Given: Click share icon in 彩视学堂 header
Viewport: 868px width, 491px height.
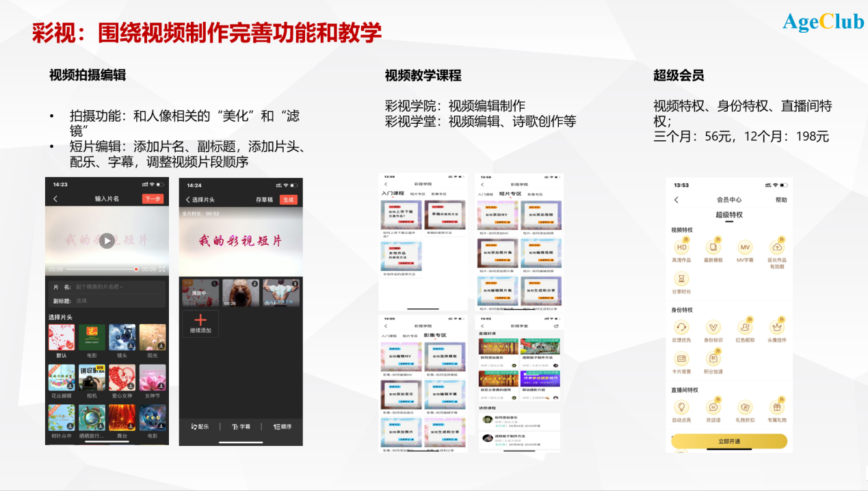Looking at the screenshot, I should click(x=556, y=327).
